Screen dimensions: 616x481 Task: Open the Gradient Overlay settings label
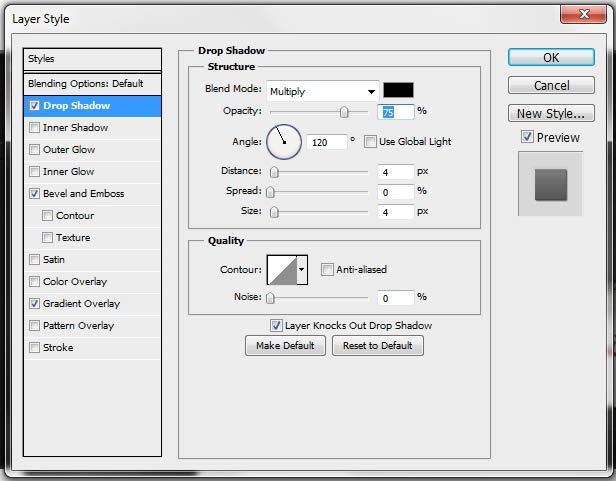click(x=81, y=304)
